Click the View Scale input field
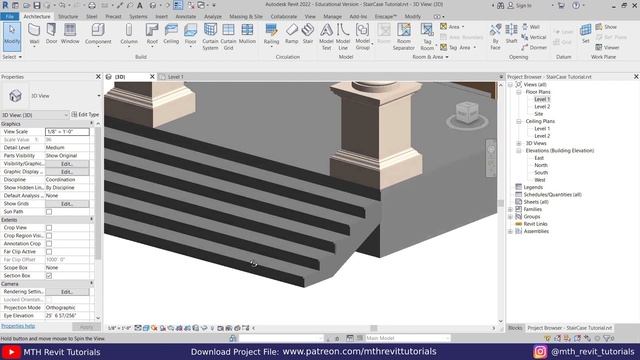Viewport: 640px width, 360px height. click(67, 132)
